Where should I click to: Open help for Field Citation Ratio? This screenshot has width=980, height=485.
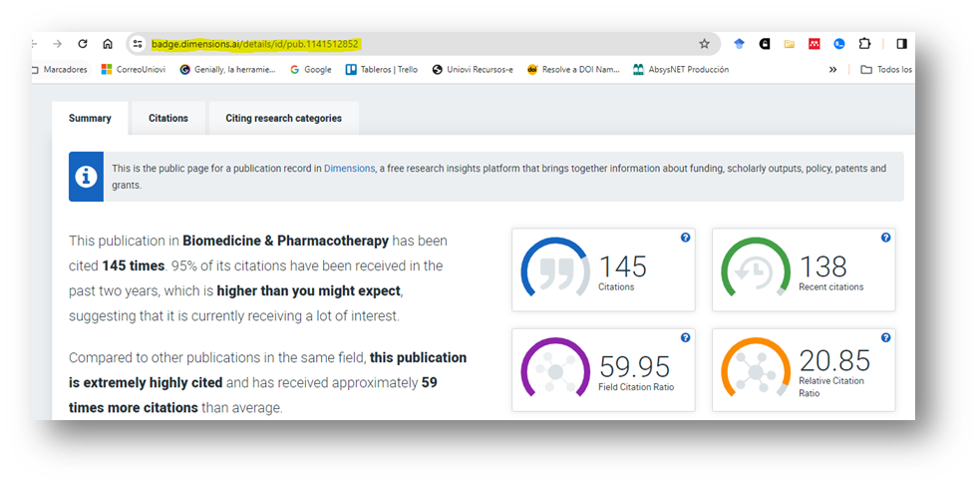tap(685, 338)
